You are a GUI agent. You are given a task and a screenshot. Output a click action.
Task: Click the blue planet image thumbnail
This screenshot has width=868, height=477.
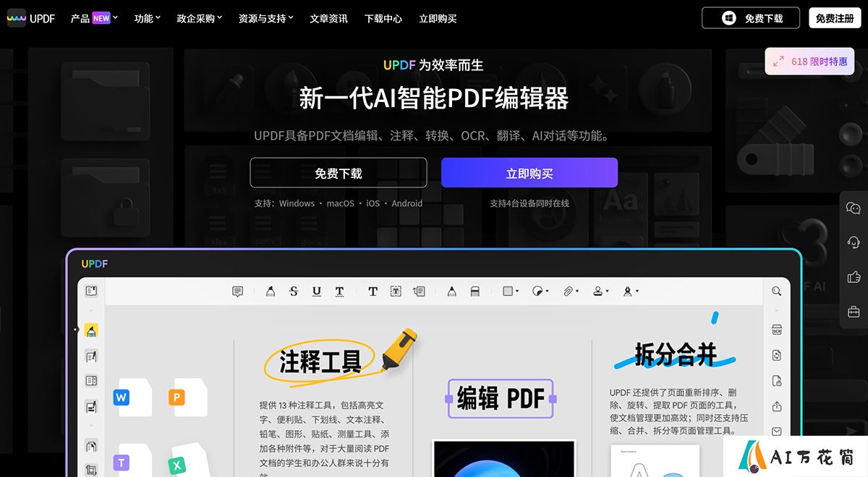504,459
